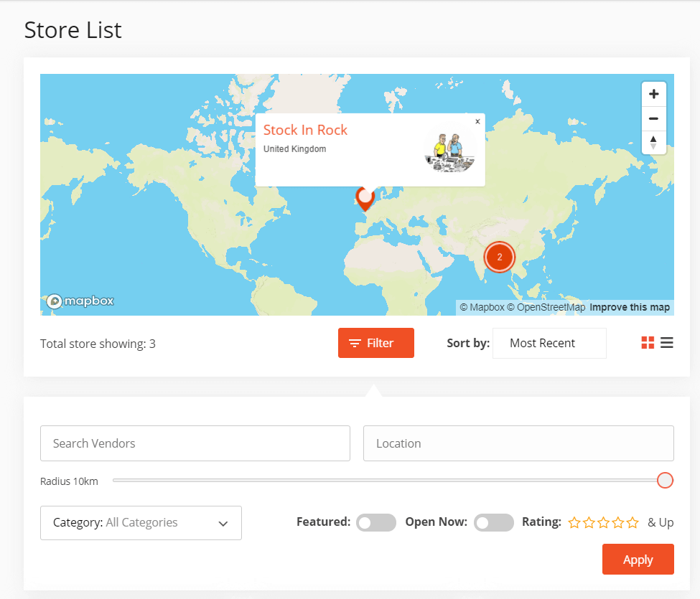The height and width of the screenshot is (599, 700).
Task: Reset map bearing with compass icon
Action: pos(653,142)
